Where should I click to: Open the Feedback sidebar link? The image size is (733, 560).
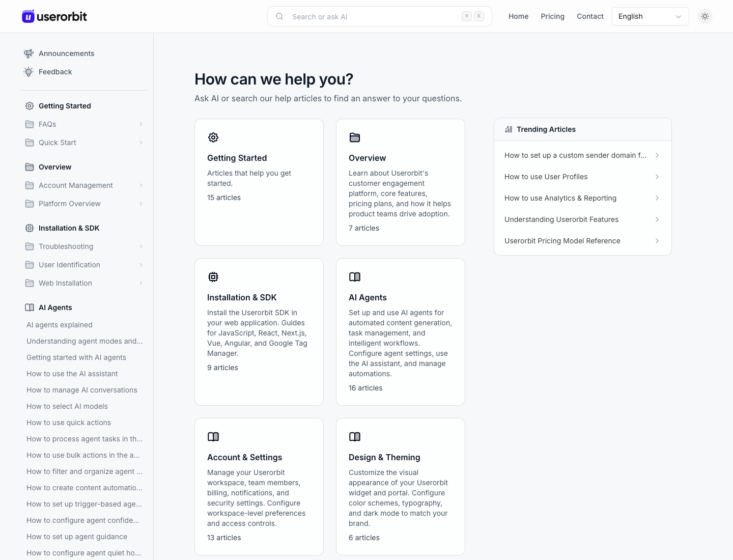(x=55, y=72)
